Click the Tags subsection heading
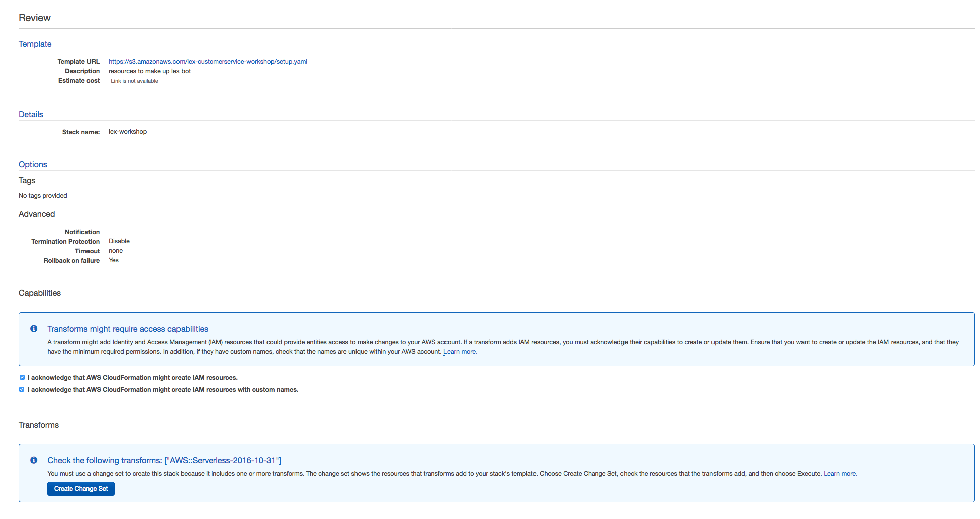 27,180
